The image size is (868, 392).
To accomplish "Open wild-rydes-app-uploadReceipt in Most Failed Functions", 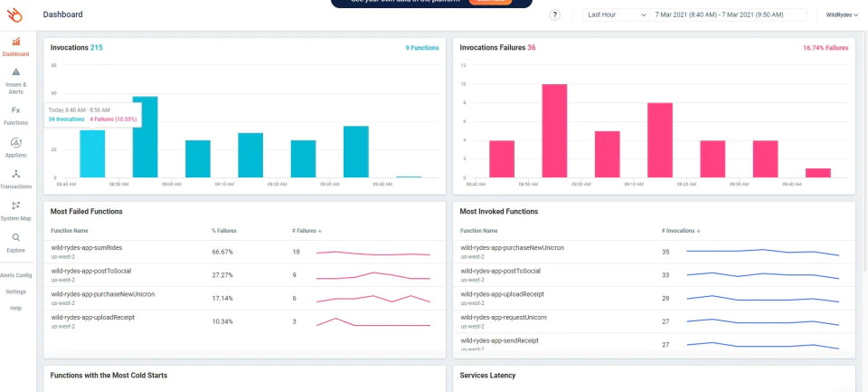I will tap(92, 318).
